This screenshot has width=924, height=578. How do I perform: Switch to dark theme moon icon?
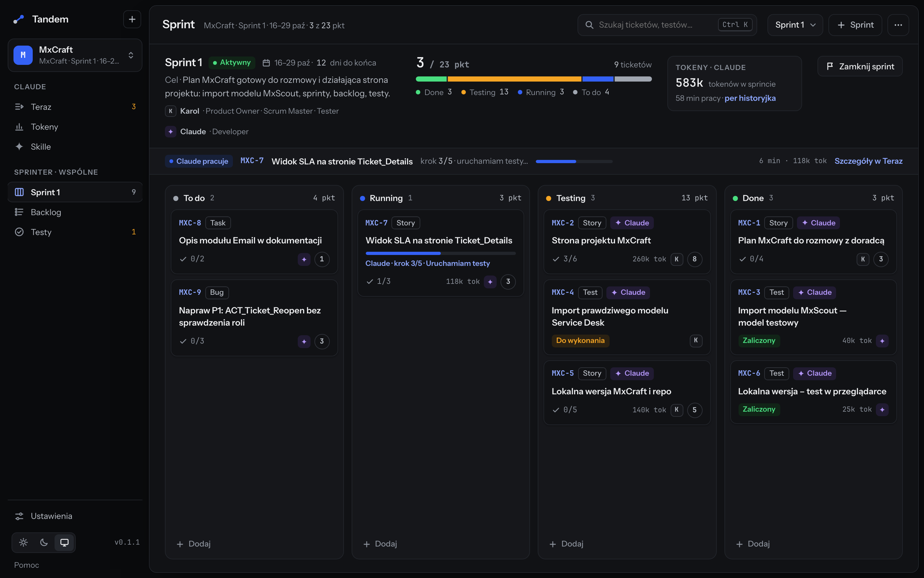[44, 542]
